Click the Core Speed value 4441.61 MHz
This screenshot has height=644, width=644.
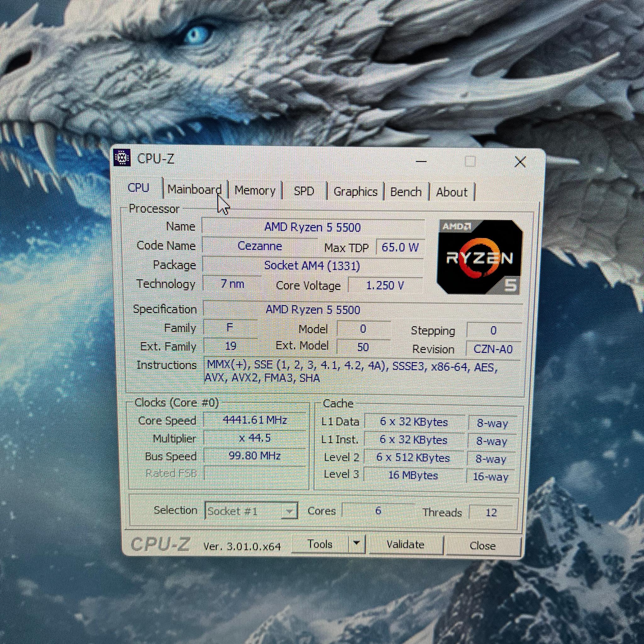(255, 420)
